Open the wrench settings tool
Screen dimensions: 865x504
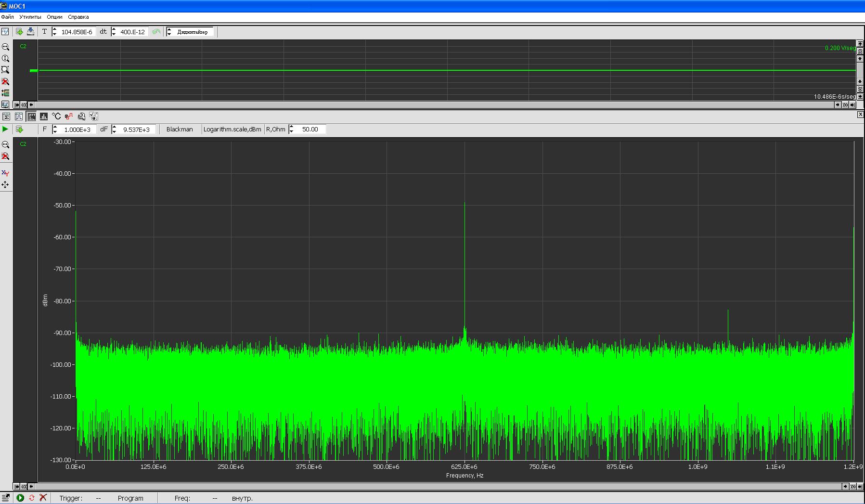pyautogui.click(x=81, y=116)
